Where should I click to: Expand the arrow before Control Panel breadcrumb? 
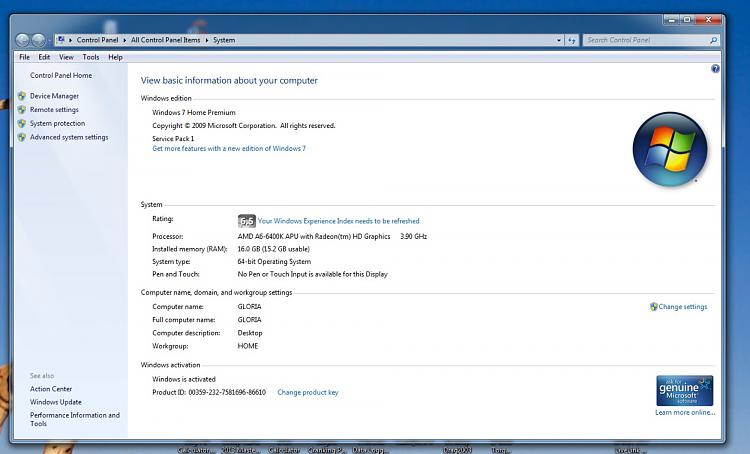pos(70,40)
